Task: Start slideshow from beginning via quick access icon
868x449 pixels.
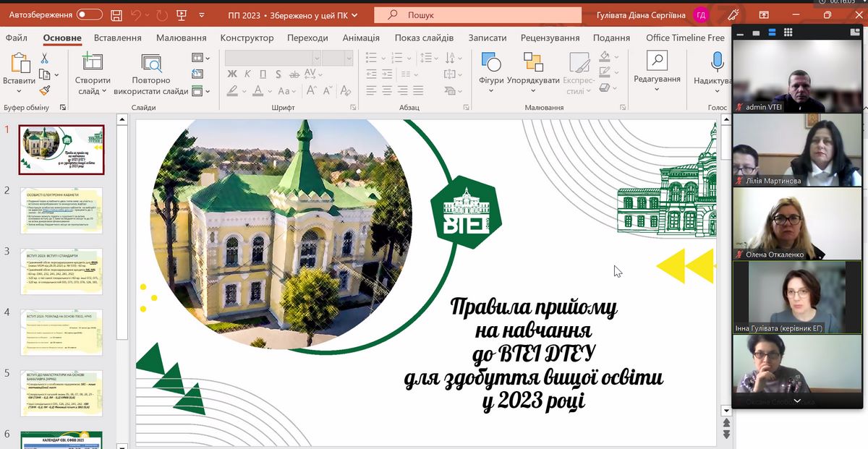Action: coord(181,14)
